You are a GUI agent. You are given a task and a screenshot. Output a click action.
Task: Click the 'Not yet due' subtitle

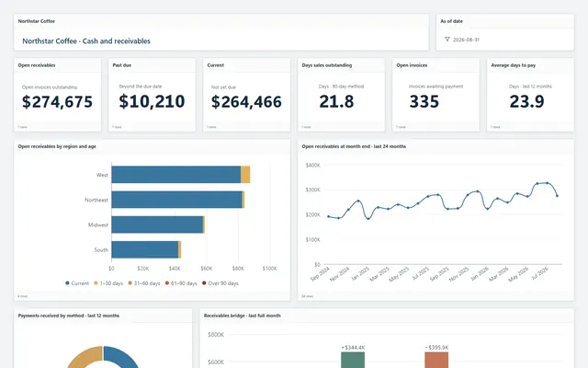[223, 87]
